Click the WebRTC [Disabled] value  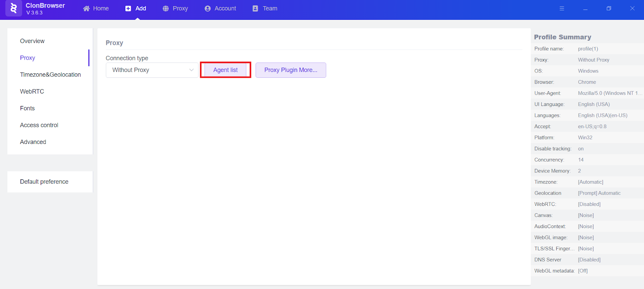point(589,204)
